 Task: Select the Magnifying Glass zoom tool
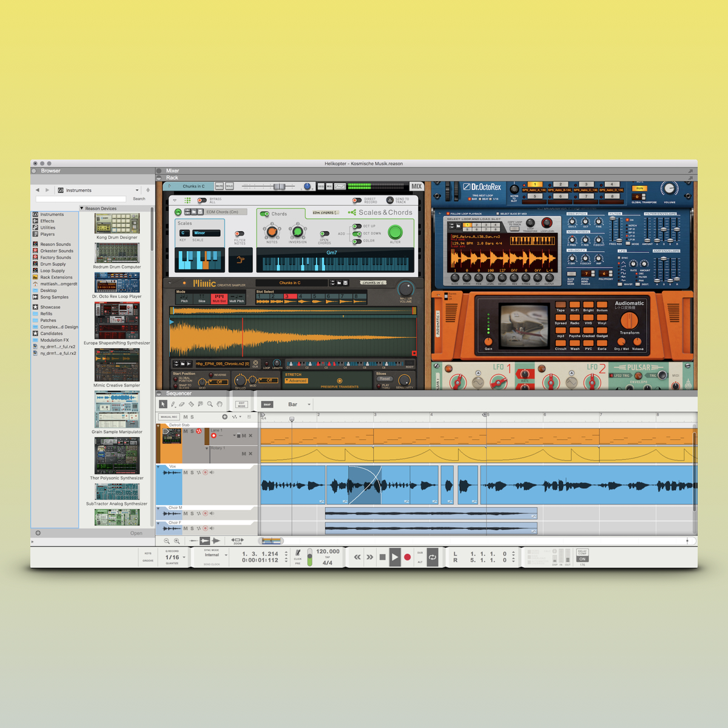(209, 404)
